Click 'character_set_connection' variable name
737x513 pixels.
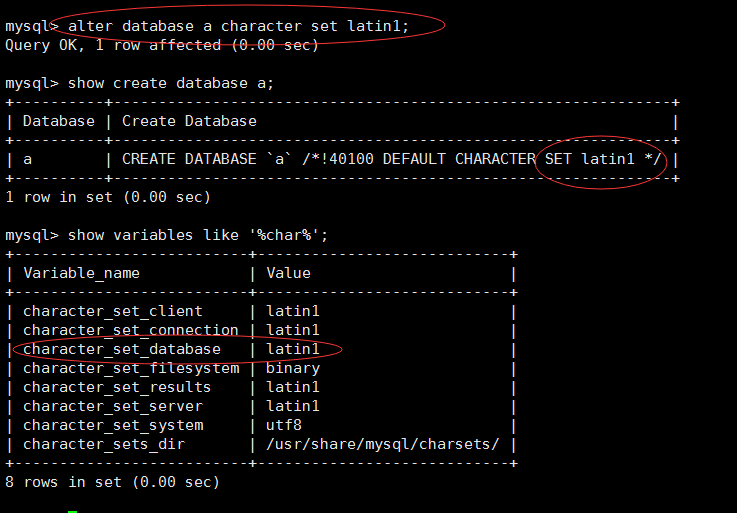click(x=131, y=330)
